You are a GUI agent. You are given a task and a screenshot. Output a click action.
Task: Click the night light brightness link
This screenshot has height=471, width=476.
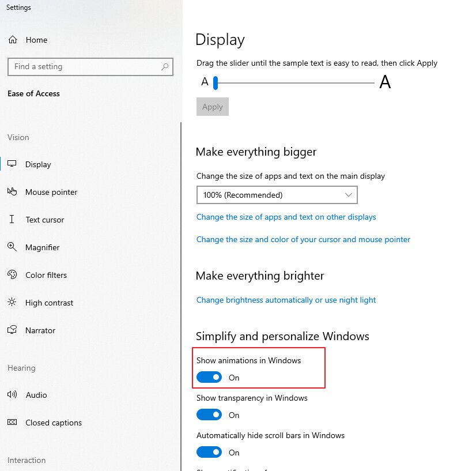click(x=286, y=300)
